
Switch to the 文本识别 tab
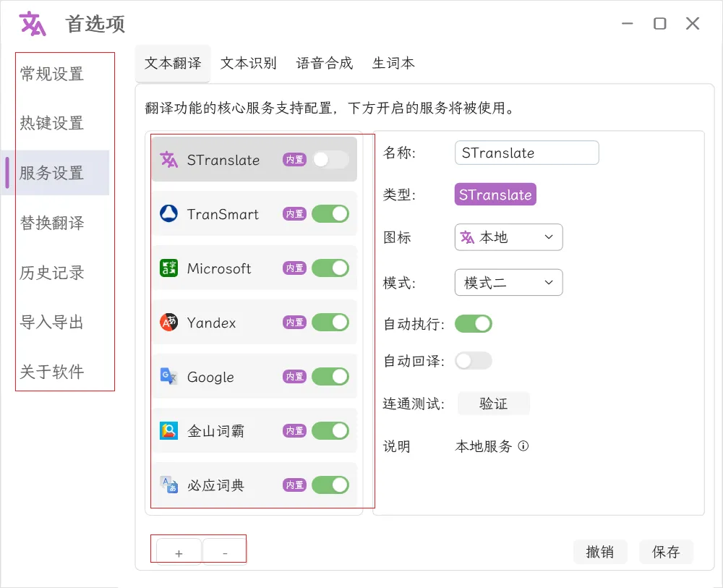[249, 63]
